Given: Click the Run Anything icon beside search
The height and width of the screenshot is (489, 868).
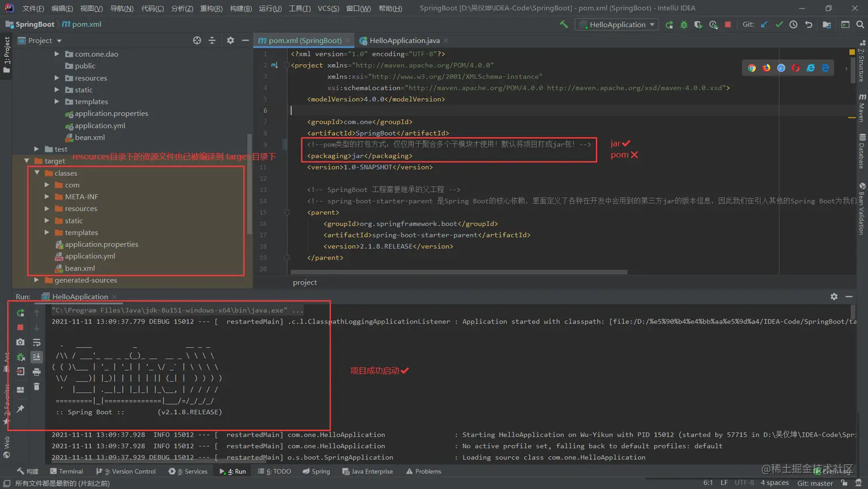Looking at the screenshot, I should coord(845,25).
